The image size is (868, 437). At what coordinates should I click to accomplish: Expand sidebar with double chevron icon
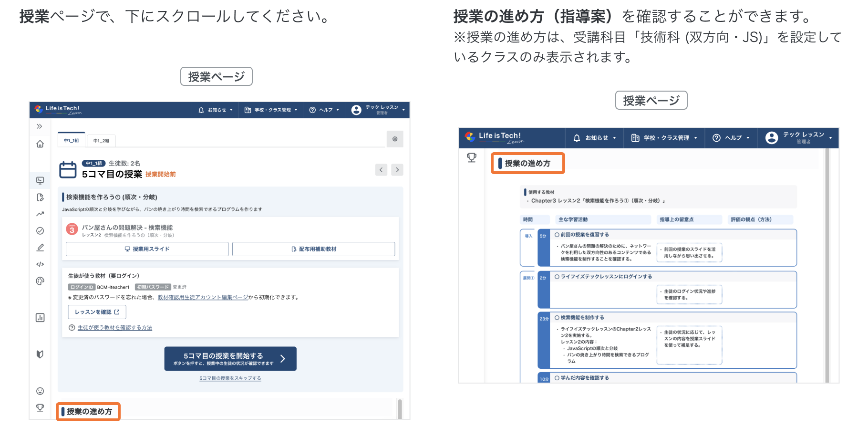(40, 126)
